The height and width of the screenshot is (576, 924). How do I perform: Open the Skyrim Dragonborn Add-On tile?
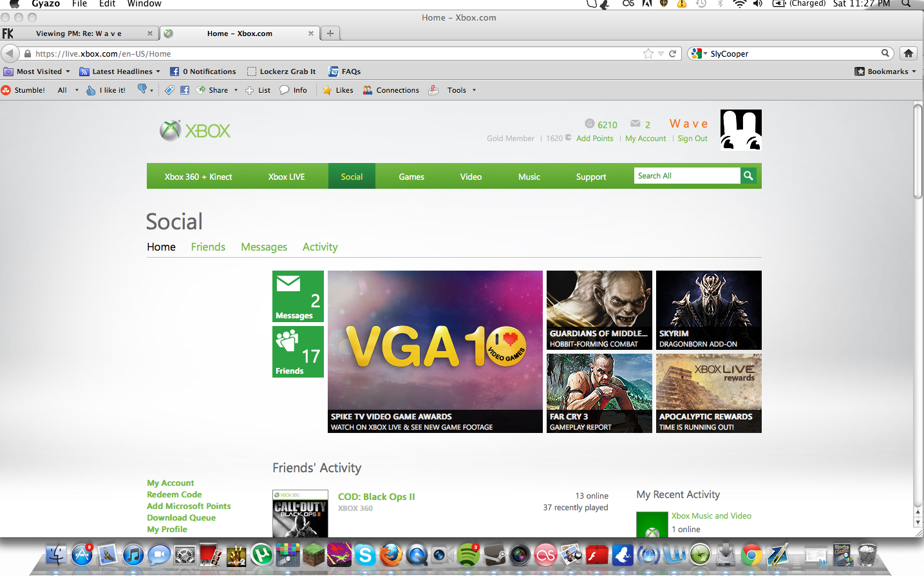pos(709,310)
